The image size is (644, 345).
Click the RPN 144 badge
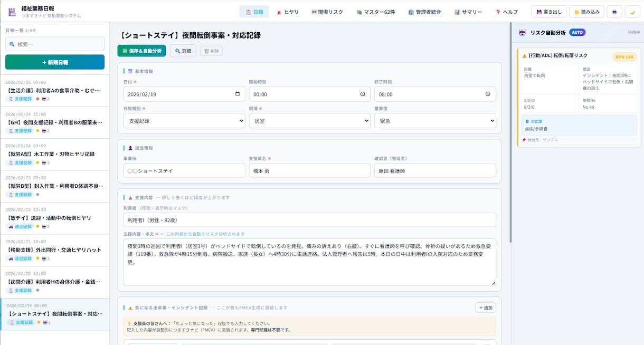tap(623, 56)
